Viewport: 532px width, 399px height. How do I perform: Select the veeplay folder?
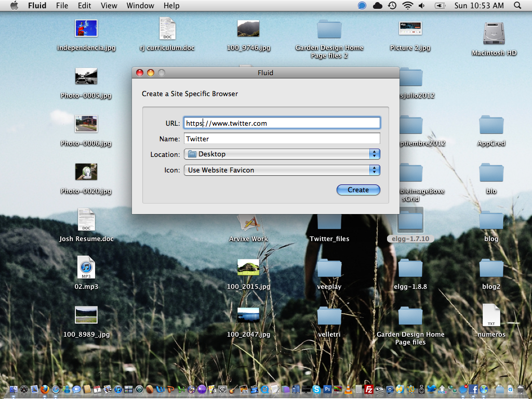click(329, 269)
